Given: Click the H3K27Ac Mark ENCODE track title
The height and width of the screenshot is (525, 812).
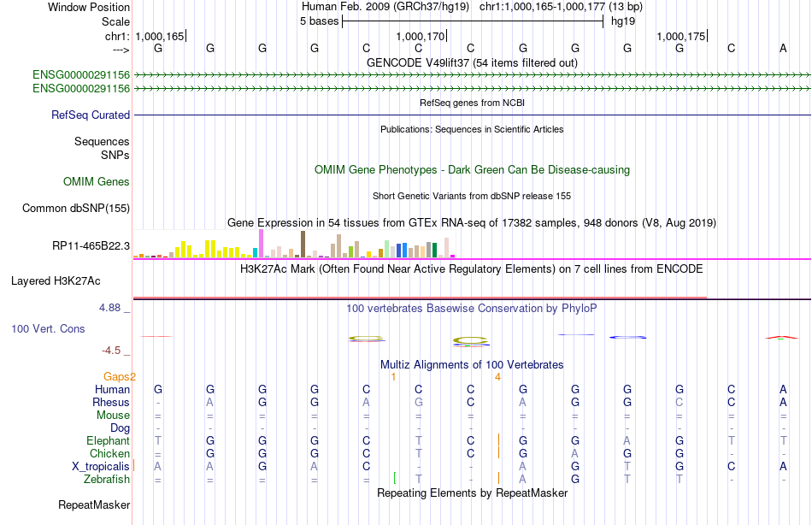Looking at the screenshot, I should pyautogui.click(x=472, y=269).
